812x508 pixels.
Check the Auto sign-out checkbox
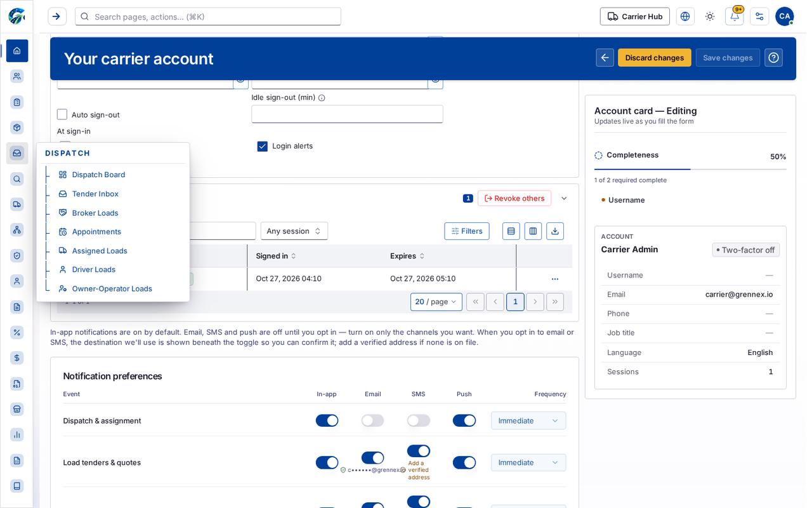pyautogui.click(x=62, y=114)
